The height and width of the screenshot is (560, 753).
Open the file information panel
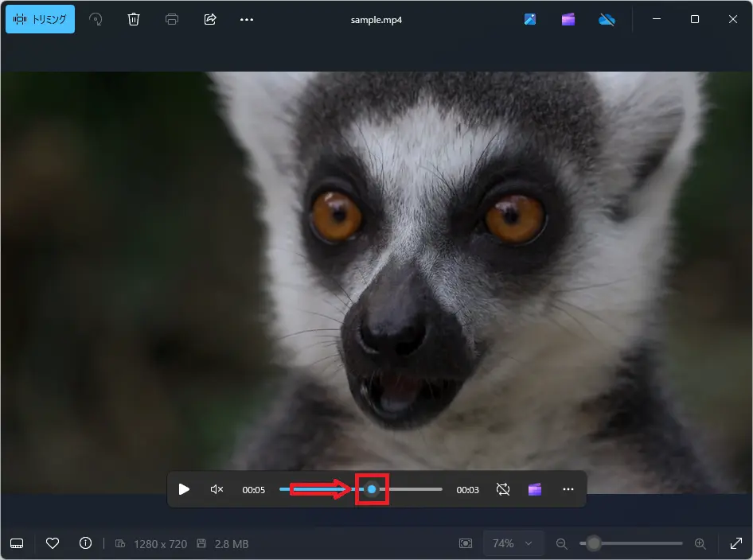pos(86,543)
